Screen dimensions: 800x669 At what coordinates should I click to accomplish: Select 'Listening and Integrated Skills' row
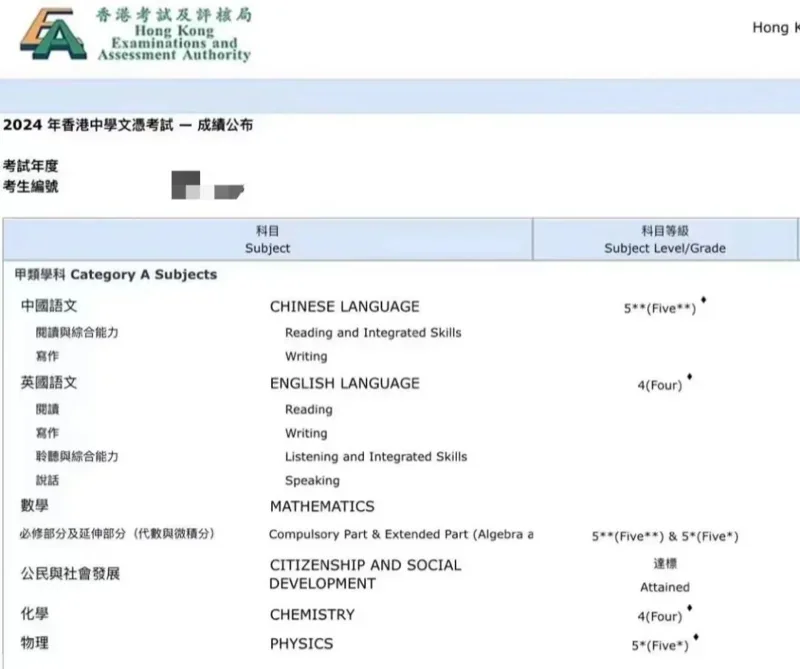pos(376,457)
